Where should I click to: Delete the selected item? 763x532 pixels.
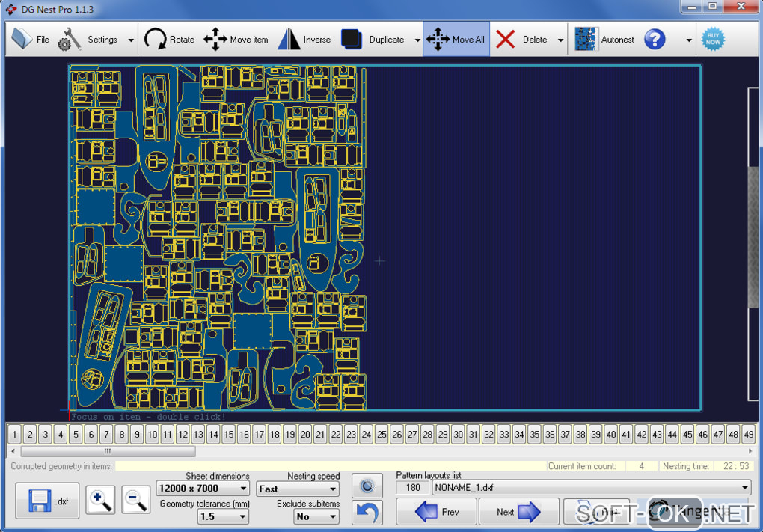click(x=523, y=40)
